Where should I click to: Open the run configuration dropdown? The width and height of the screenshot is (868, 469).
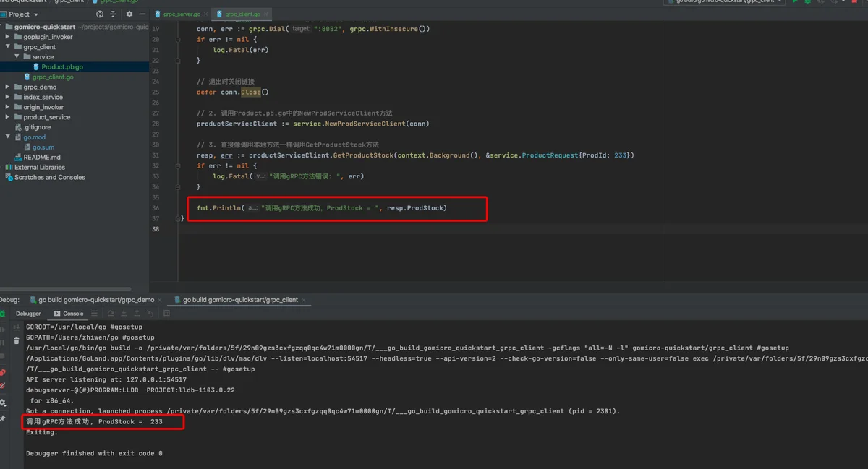[723, 2]
